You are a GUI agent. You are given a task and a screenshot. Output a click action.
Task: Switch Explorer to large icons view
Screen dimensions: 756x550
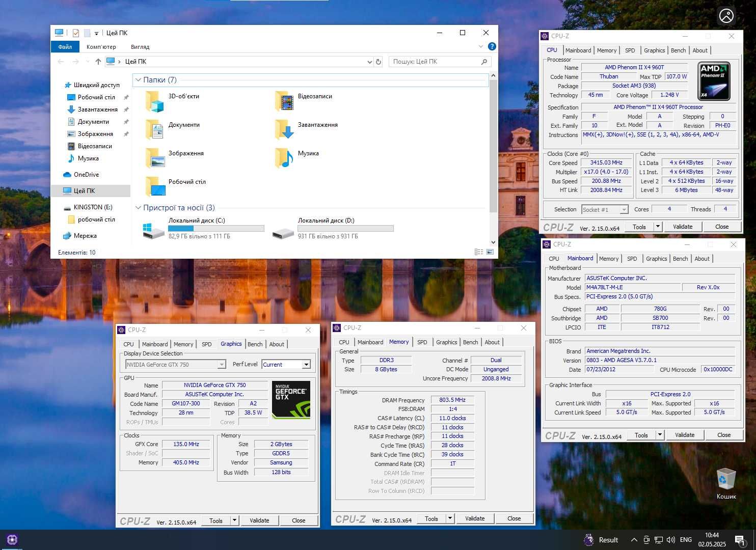(x=490, y=252)
